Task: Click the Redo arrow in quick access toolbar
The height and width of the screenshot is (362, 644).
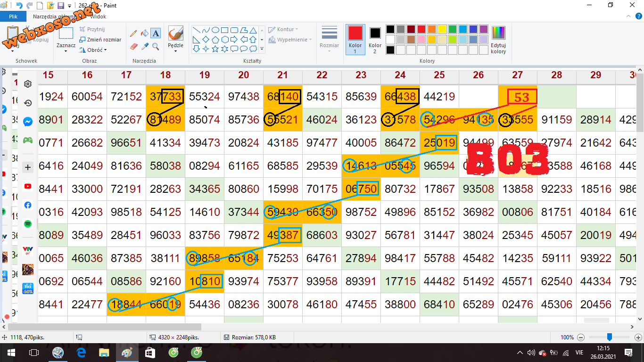Action: click(x=30, y=6)
